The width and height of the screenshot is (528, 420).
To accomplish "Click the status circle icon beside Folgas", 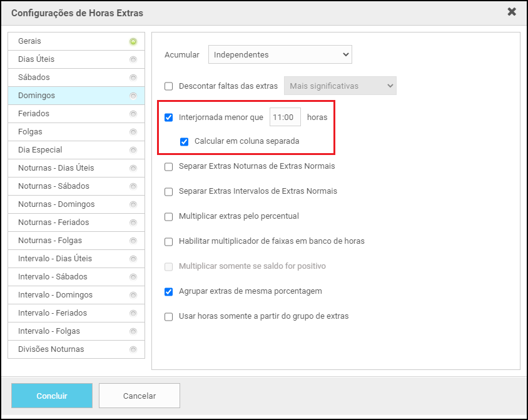I will tap(133, 132).
